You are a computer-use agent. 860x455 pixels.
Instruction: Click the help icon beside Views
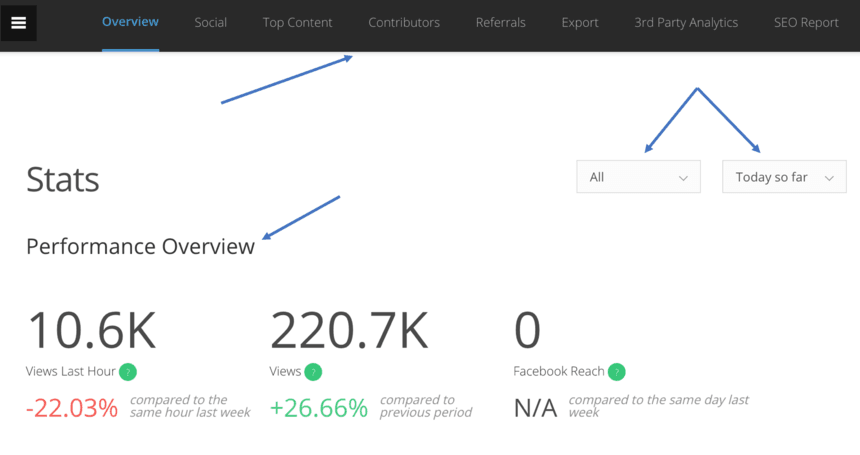pos(313,372)
